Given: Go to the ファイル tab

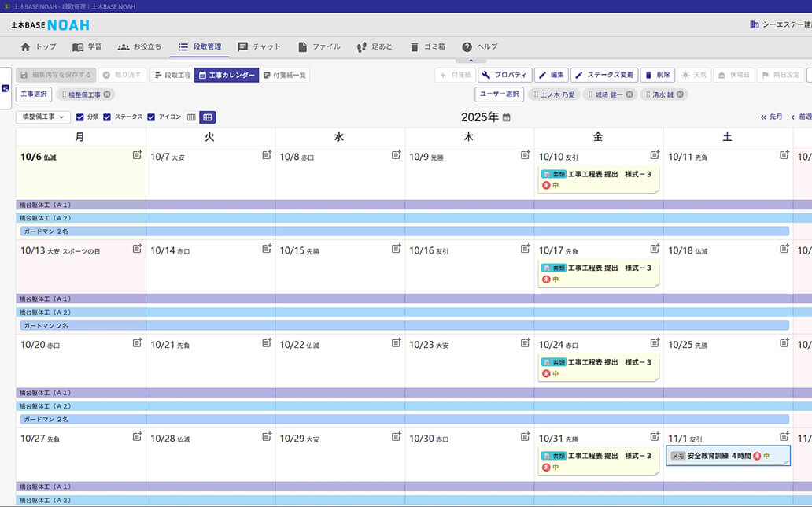Looking at the screenshot, I should [x=319, y=47].
